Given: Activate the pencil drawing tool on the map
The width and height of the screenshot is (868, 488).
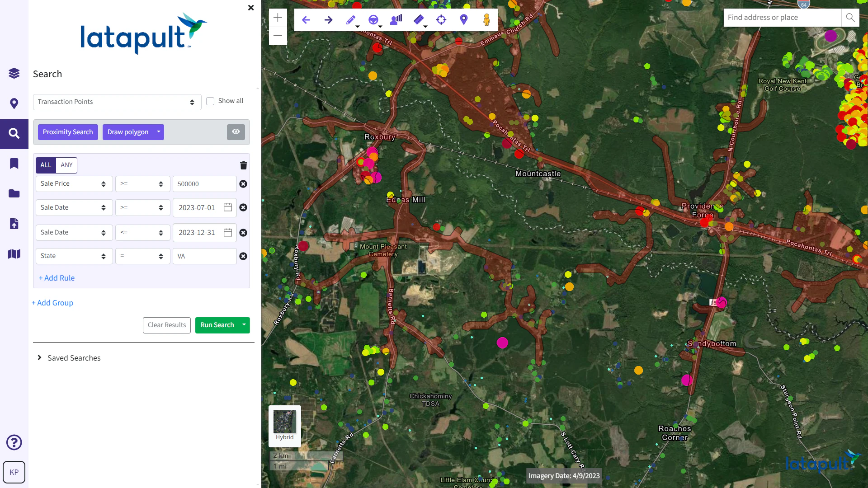Looking at the screenshot, I should tap(351, 20).
